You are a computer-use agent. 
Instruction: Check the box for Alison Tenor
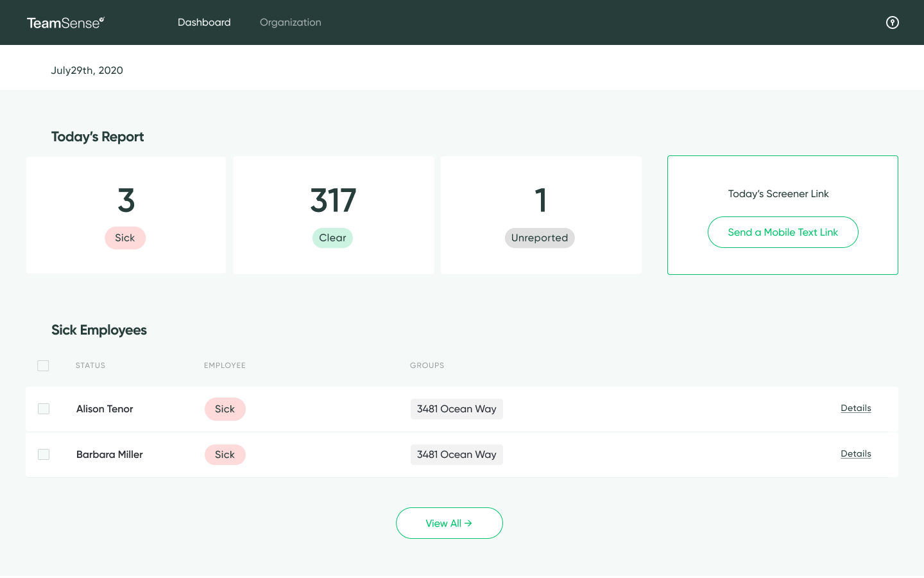44,408
